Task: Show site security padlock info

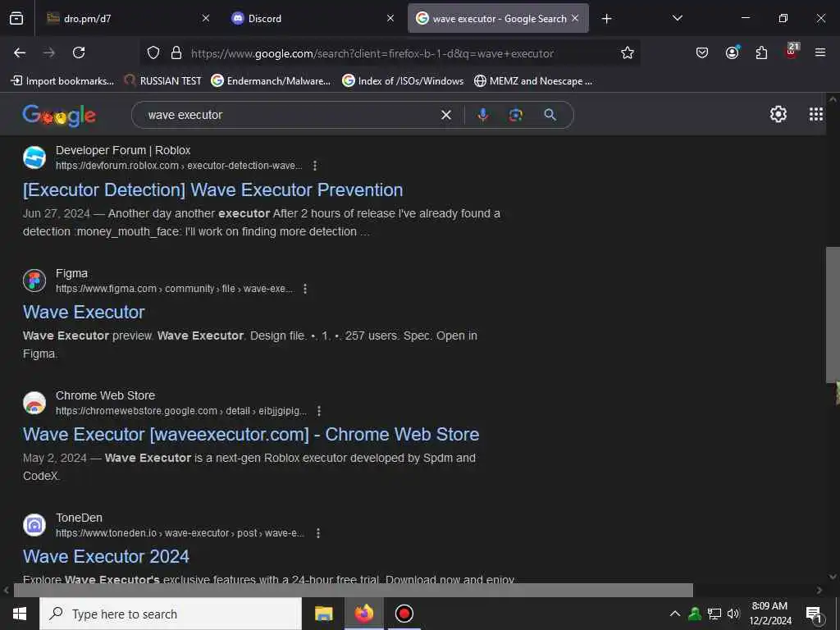Action: (x=176, y=52)
